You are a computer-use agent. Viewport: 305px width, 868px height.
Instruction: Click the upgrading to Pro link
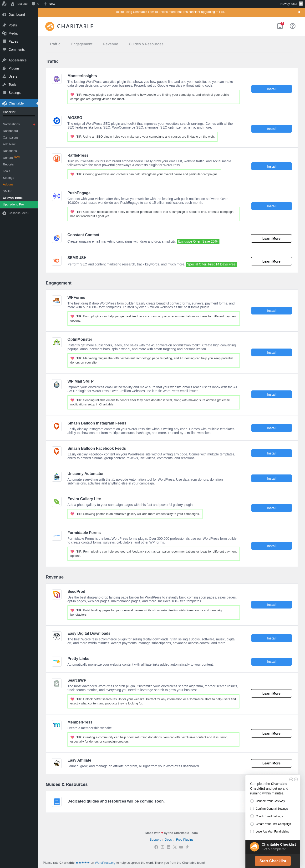point(213,12)
